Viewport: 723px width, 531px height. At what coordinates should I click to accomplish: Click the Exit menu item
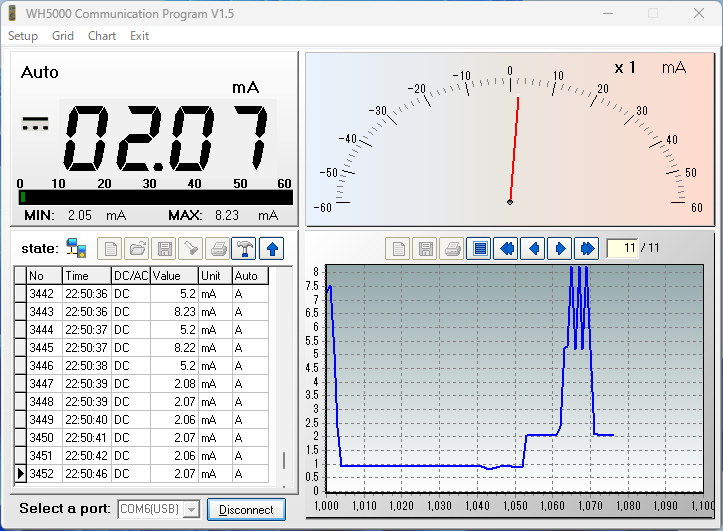pos(139,36)
